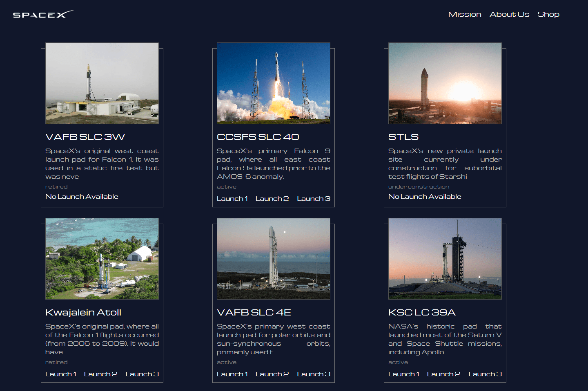
Task: Click the active status under CCSFS SLC 40
Action: coord(227,187)
